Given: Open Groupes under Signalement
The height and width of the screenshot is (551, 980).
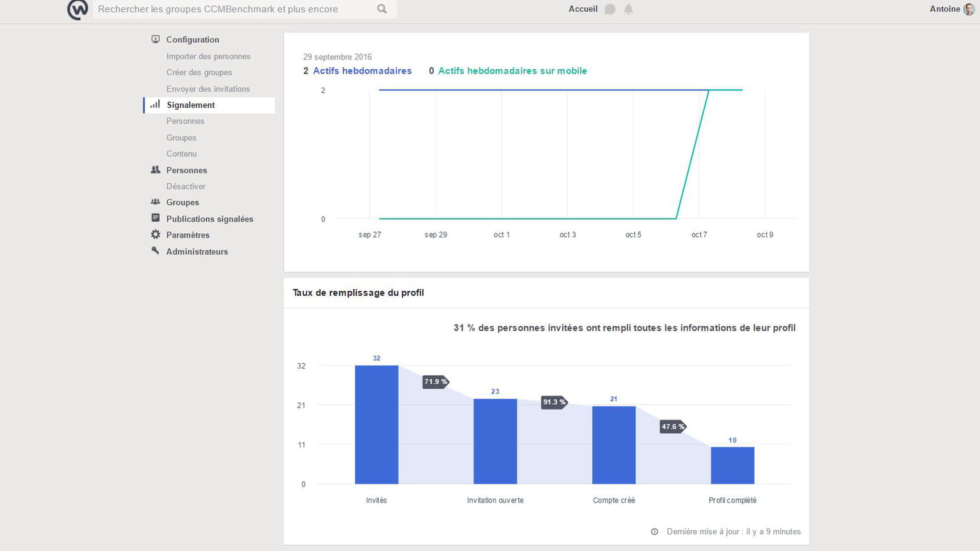Looking at the screenshot, I should 181,138.
